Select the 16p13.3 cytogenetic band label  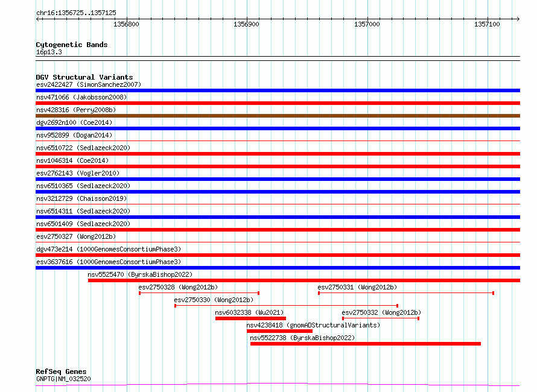point(49,52)
